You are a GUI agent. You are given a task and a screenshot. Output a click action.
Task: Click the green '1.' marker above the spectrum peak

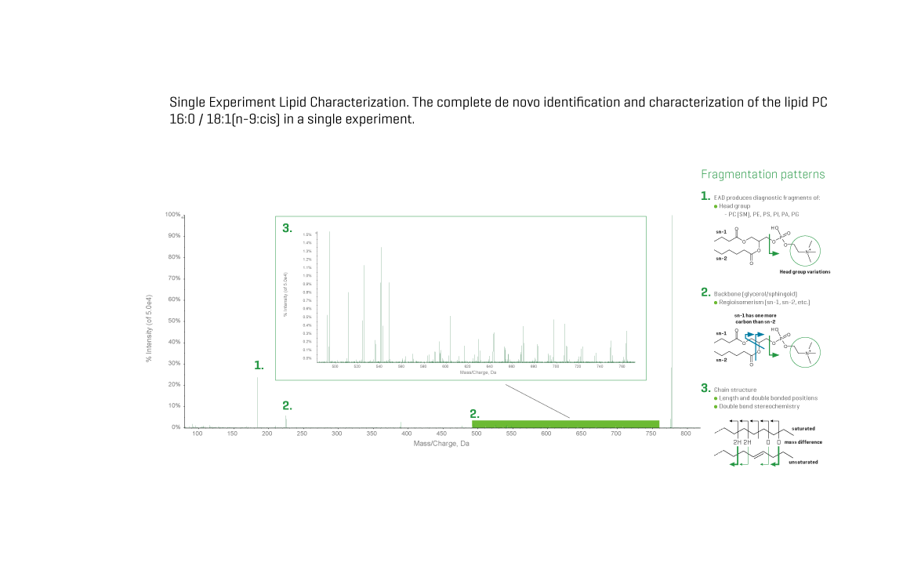[259, 365]
